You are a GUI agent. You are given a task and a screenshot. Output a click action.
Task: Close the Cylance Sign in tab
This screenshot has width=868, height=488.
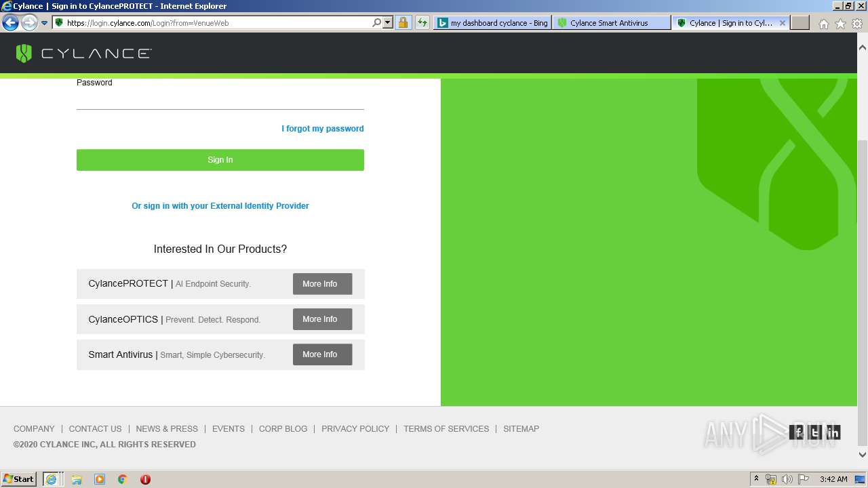coord(782,22)
